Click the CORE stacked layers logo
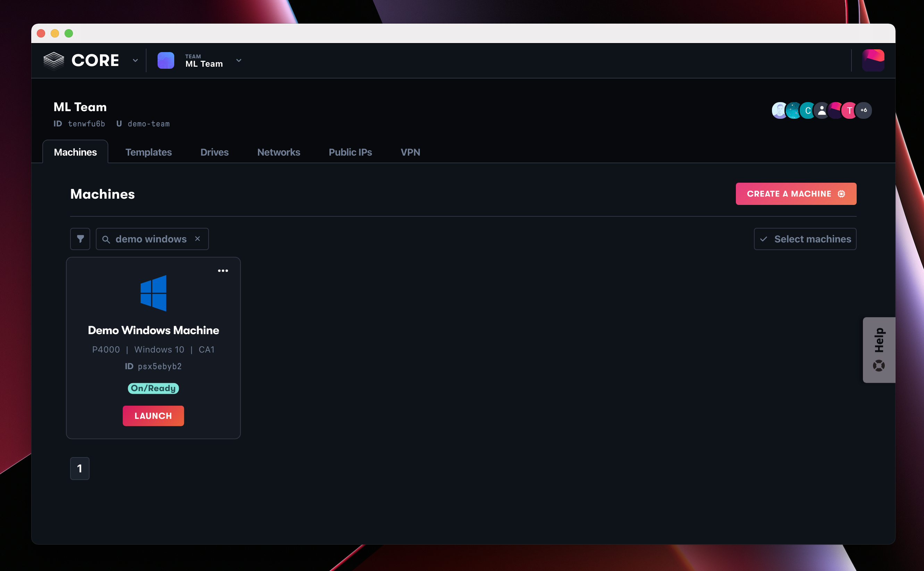 [x=53, y=60]
